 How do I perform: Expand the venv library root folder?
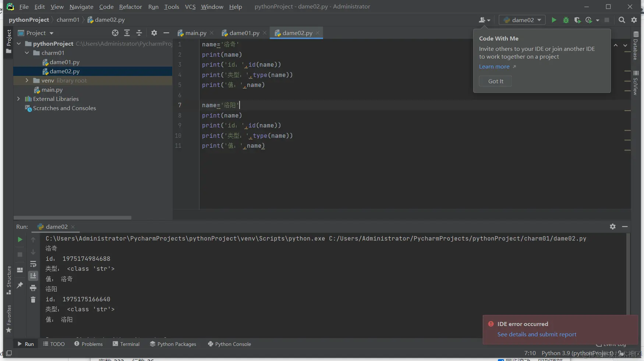point(27,80)
